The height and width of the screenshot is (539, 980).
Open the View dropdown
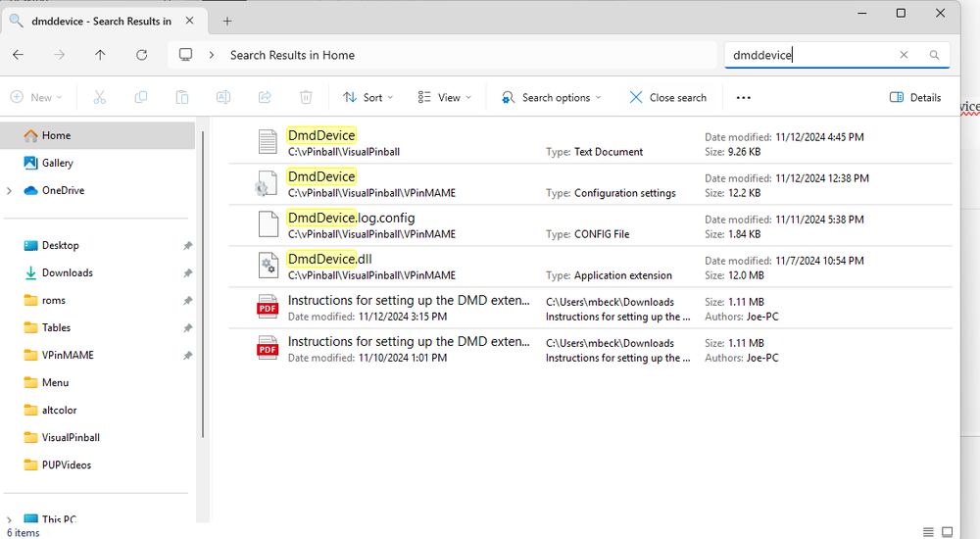pos(444,98)
